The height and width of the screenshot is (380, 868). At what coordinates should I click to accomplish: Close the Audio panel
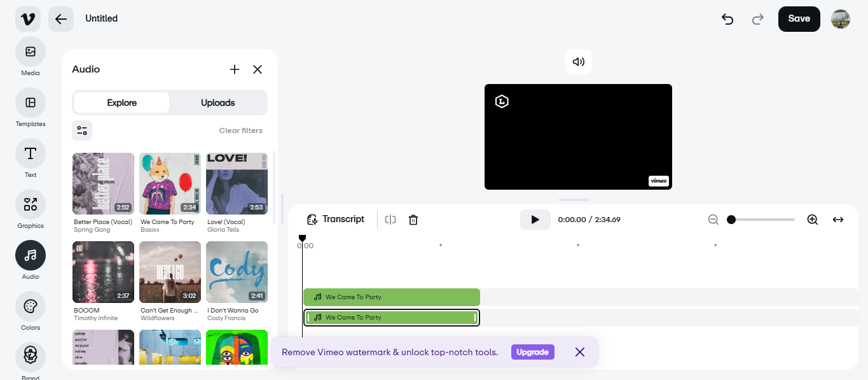pyautogui.click(x=258, y=69)
